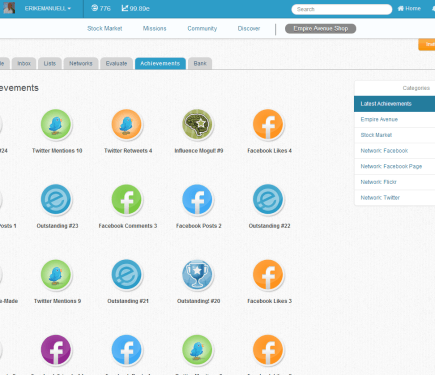Open the Missions menu
The height and width of the screenshot is (375, 435).
pyautogui.click(x=154, y=29)
